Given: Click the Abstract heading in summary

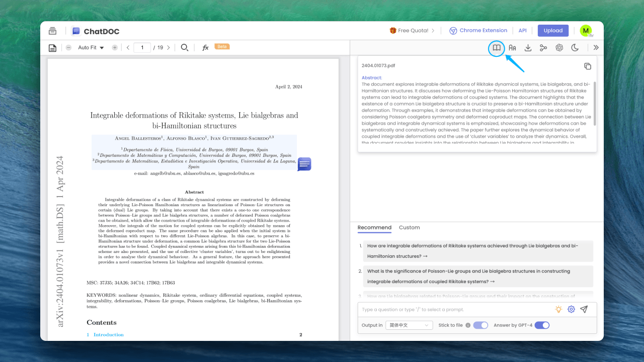Looking at the screenshot, I should [x=372, y=78].
